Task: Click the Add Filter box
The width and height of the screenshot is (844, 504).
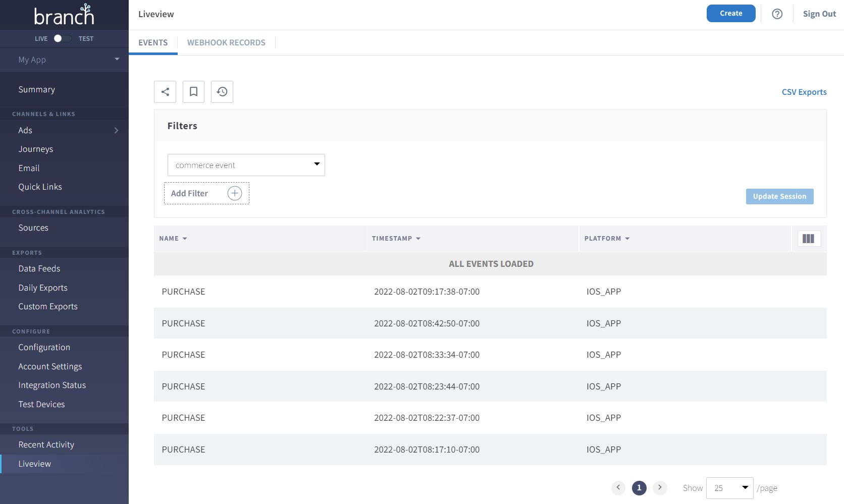Action: pos(206,193)
